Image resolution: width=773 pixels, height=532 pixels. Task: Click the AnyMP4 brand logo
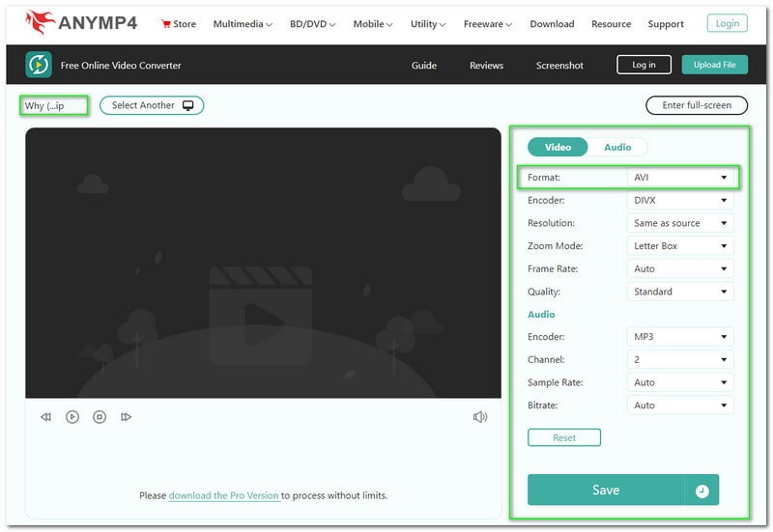[x=85, y=23]
